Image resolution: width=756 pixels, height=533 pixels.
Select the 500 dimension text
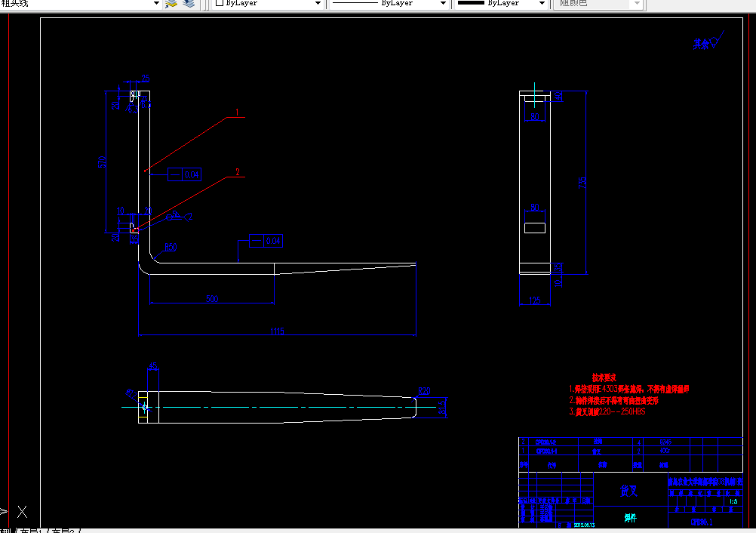[x=212, y=298]
